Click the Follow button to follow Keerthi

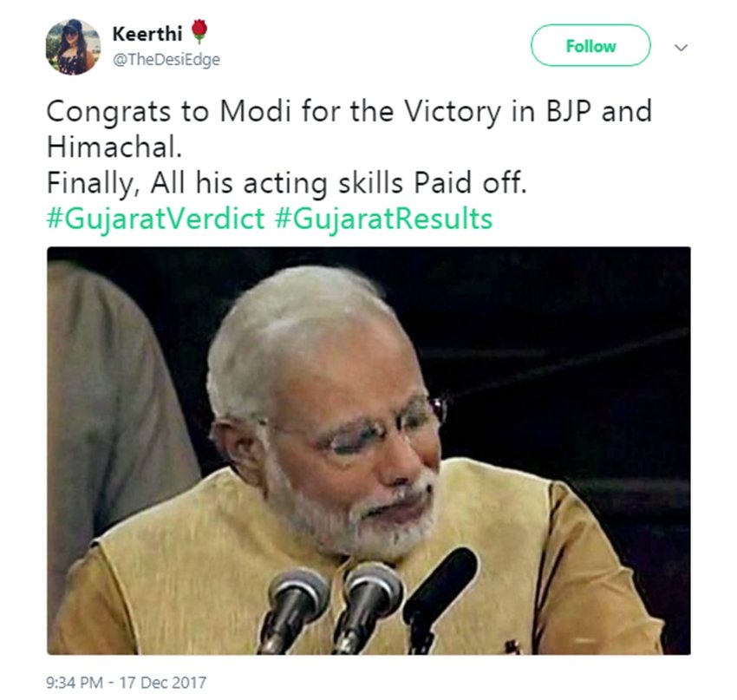click(x=590, y=47)
